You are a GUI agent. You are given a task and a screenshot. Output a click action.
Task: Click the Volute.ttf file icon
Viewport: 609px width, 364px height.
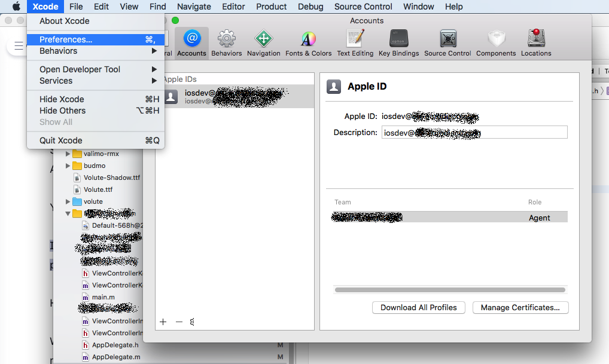[x=77, y=189]
